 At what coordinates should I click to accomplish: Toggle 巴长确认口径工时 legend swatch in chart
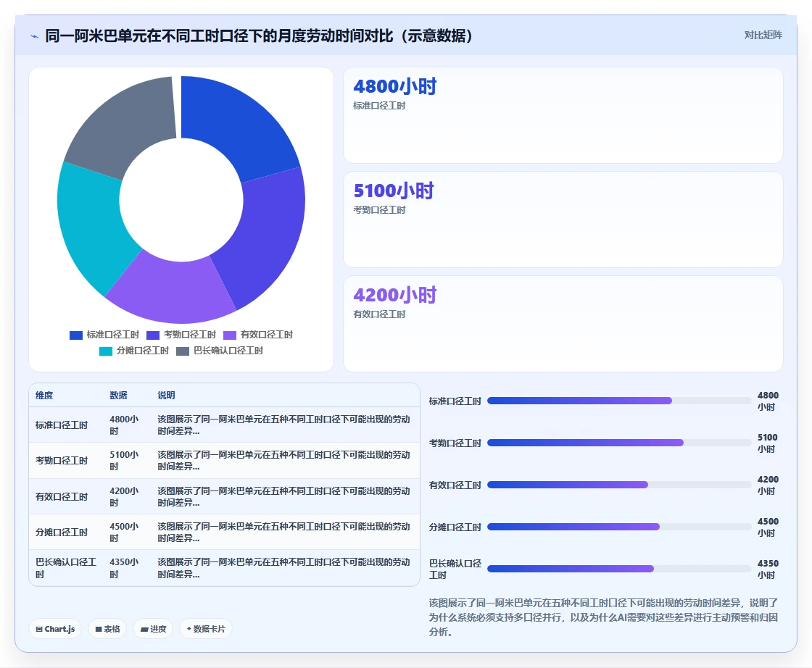coord(182,351)
